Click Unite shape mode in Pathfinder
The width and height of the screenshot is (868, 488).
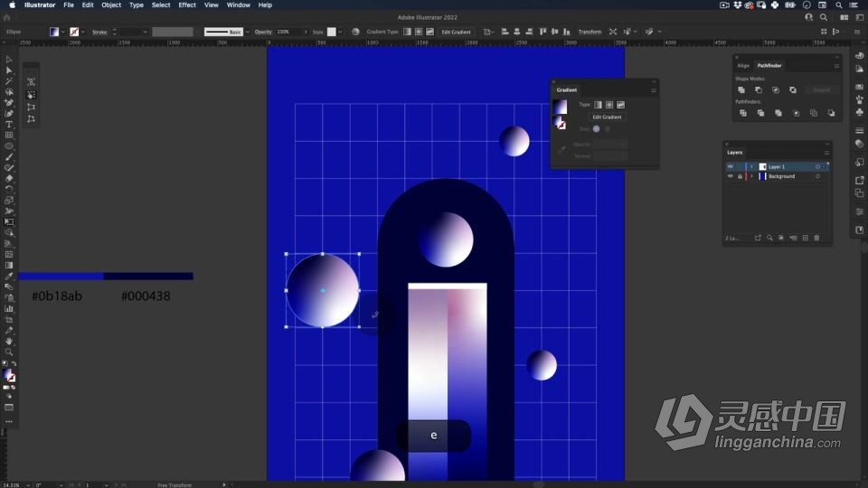tap(741, 89)
